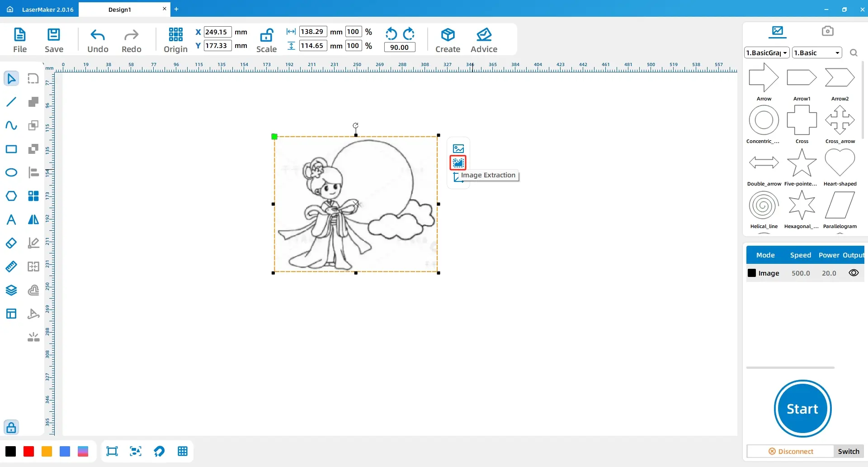The image size is (868, 467).
Task: Rotate the image counterclockwise
Action: click(392, 34)
